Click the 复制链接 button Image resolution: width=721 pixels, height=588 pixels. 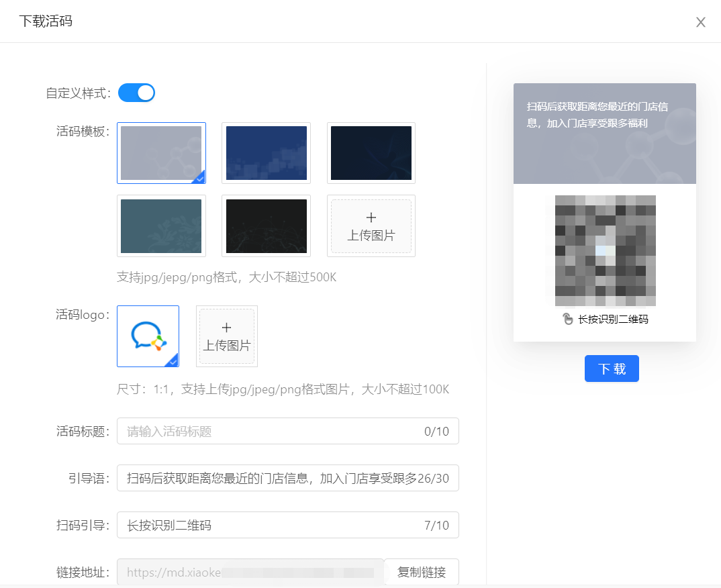point(422,572)
